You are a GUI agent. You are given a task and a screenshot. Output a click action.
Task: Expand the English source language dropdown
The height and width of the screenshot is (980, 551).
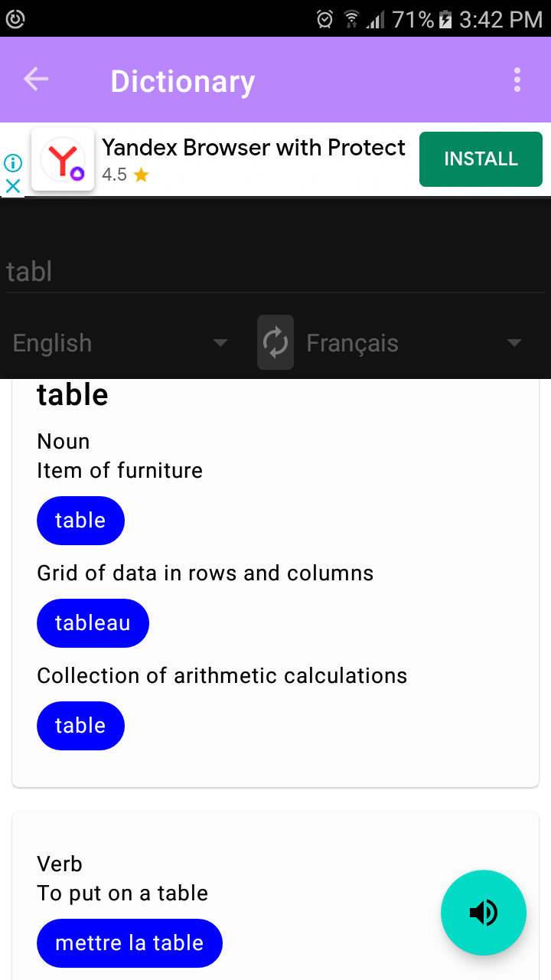(x=120, y=343)
